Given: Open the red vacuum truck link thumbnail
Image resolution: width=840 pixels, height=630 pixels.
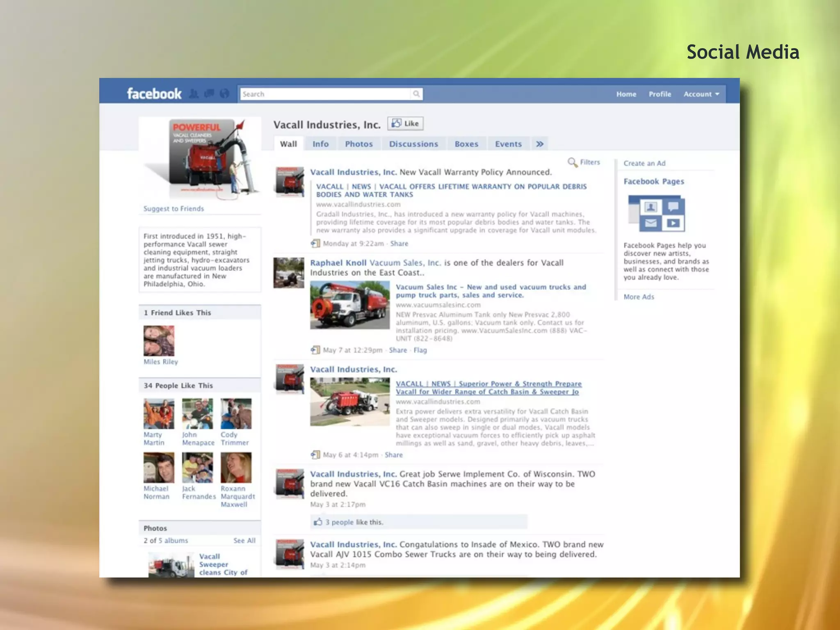Looking at the screenshot, I should 350,305.
